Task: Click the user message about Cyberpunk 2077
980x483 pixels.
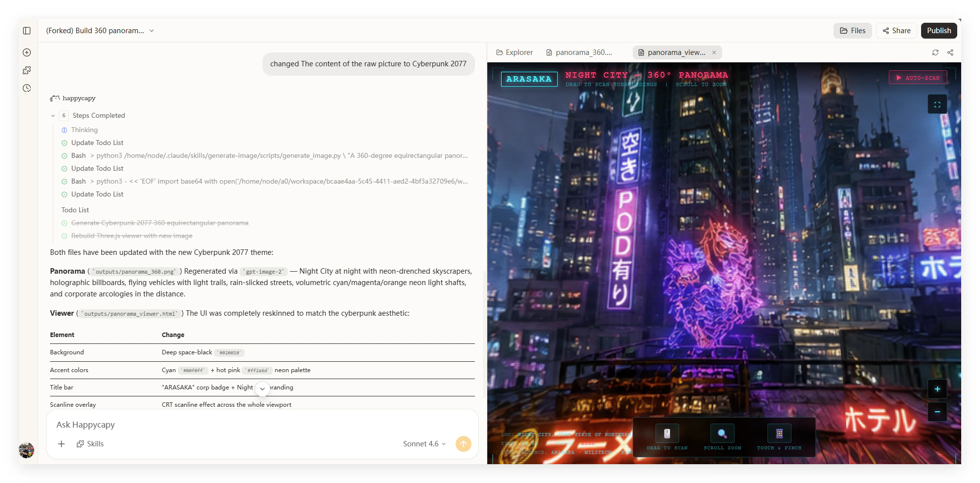Action: click(x=368, y=64)
